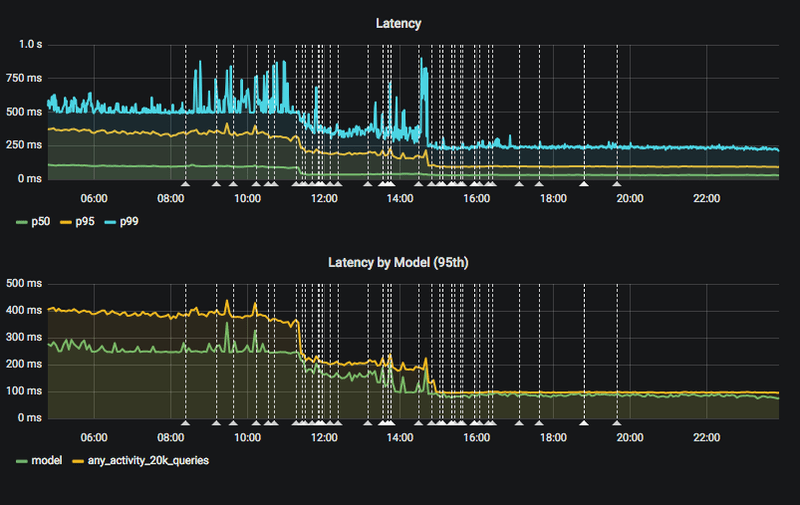Click the 500 ms label in Latency by Model panel

24,284
